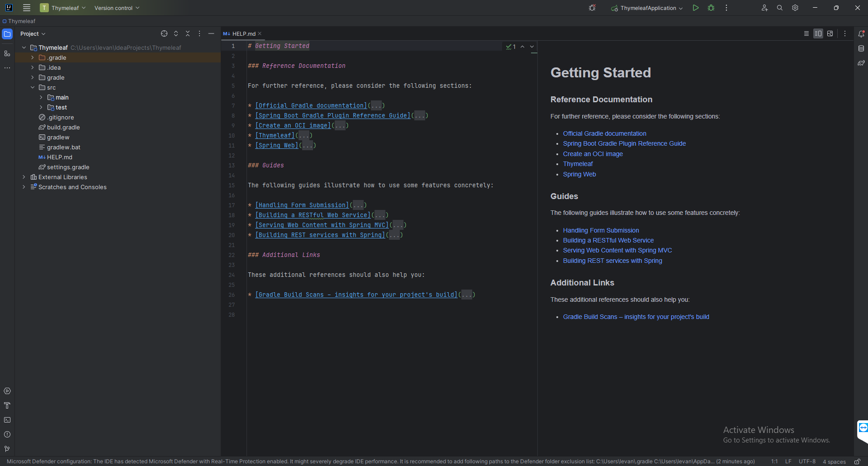
Task: Open Code With Me user icon
Action: pos(764,8)
